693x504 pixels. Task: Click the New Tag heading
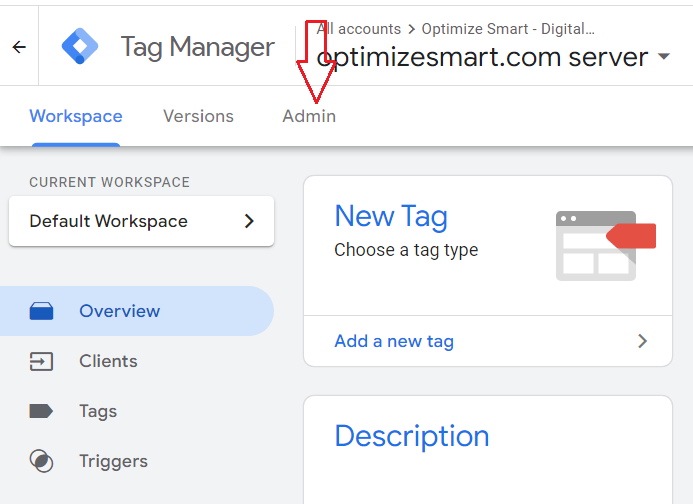click(391, 216)
